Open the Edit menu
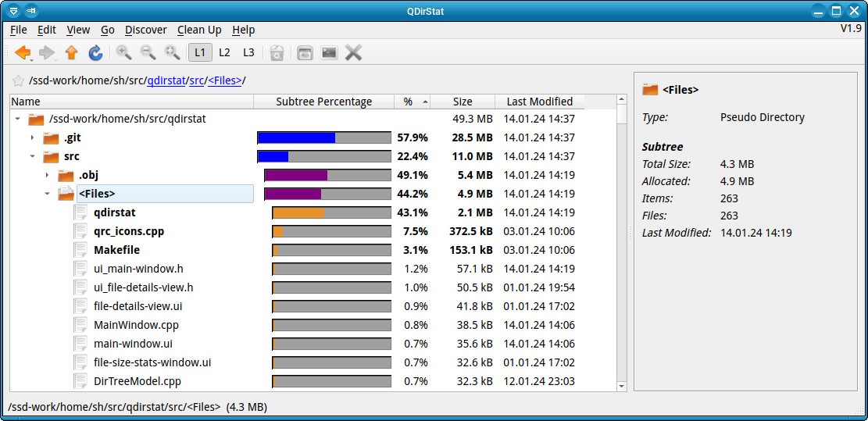The image size is (868, 421). click(47, 30)
